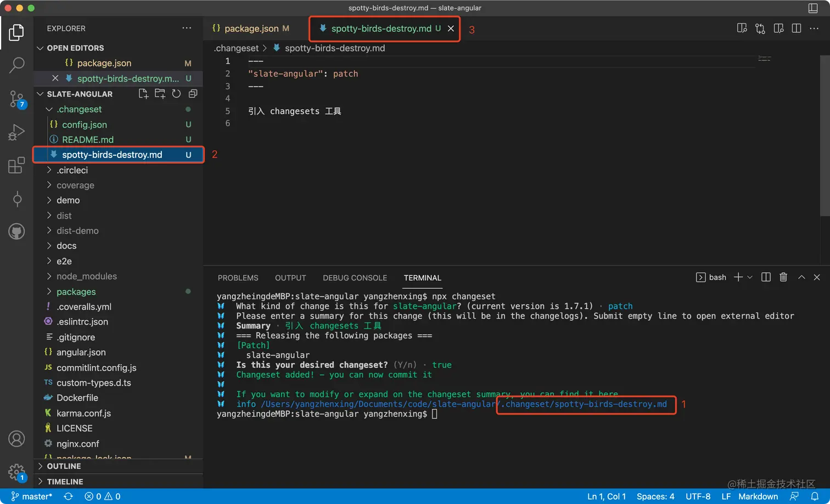Click the feedback icon in status bar
This screenshot has width=830, height=504.
coord(794,496)
